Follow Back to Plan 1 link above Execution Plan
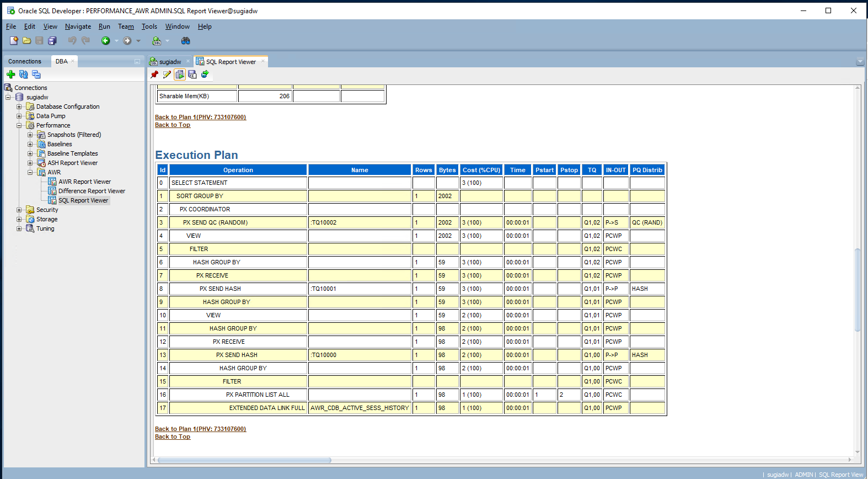This screenshot has height=479, width=868. coord(200,117)
